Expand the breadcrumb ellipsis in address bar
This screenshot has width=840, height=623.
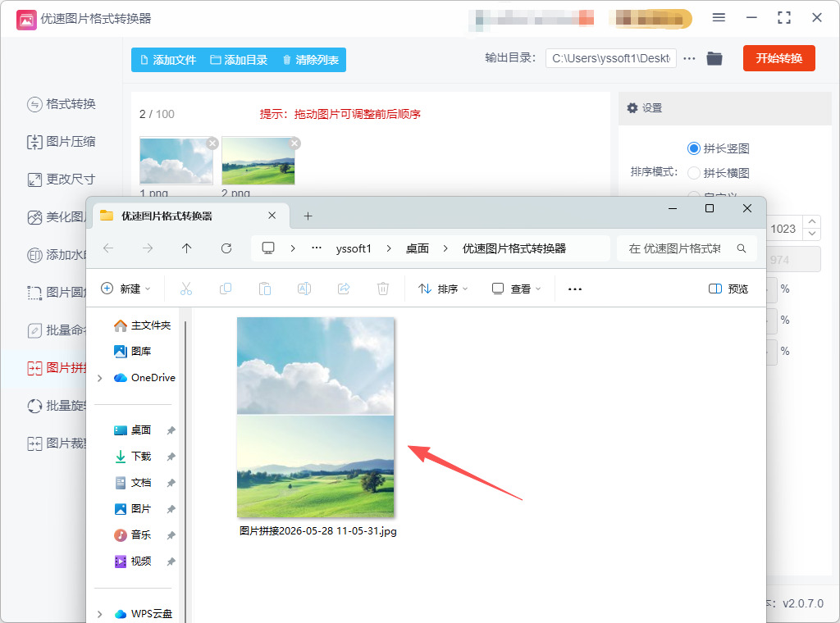pyautogui.click(x=317, y=248)
